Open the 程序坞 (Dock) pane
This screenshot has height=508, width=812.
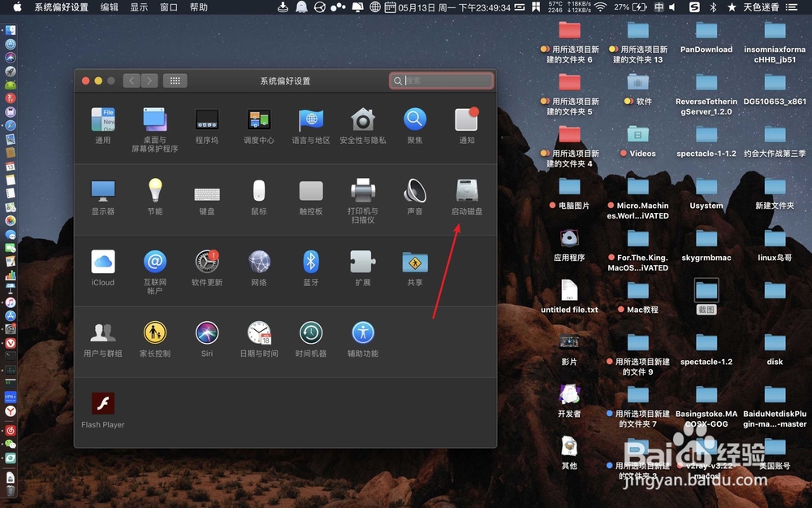click(x=206, y=119)
